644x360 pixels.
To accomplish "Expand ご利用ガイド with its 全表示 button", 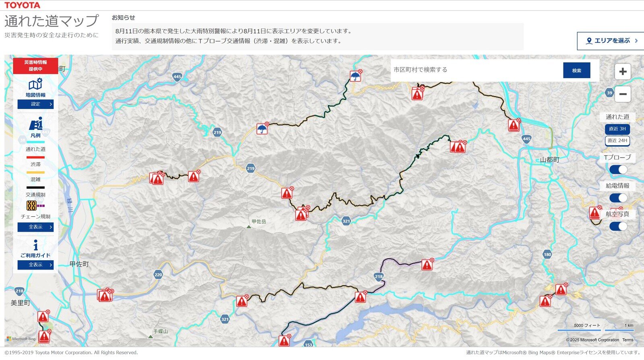I will click(x=35, y=265).
